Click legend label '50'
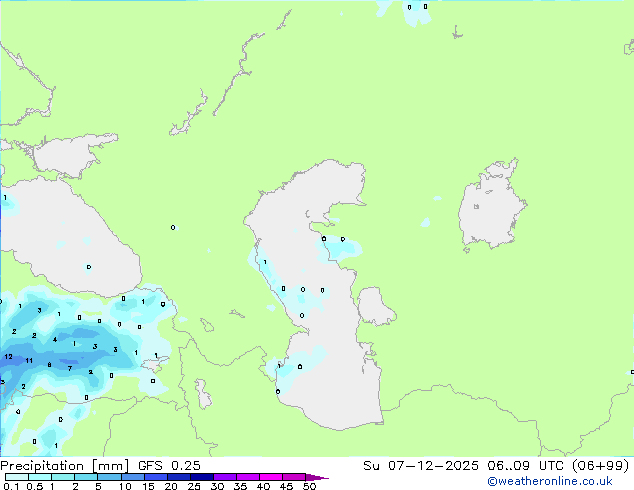Image resolution: width=634 pixels, height=490 pixels. click(309, 486)
